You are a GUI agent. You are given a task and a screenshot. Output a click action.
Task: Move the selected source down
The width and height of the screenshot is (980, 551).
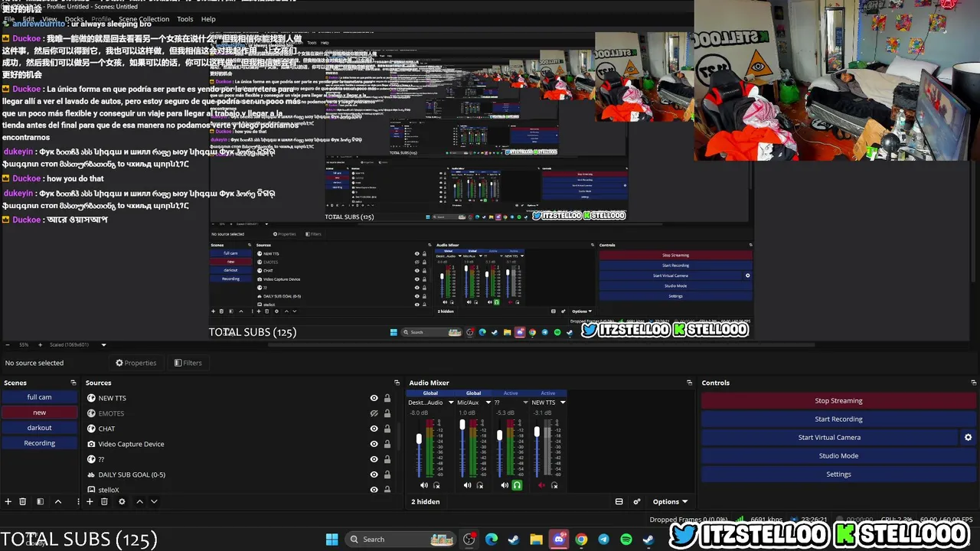154,501
